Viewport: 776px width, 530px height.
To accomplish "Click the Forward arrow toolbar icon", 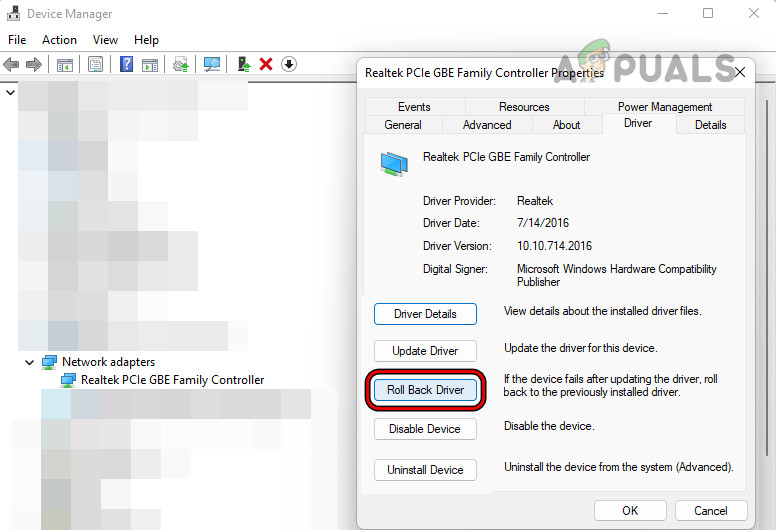I will 34,64.
